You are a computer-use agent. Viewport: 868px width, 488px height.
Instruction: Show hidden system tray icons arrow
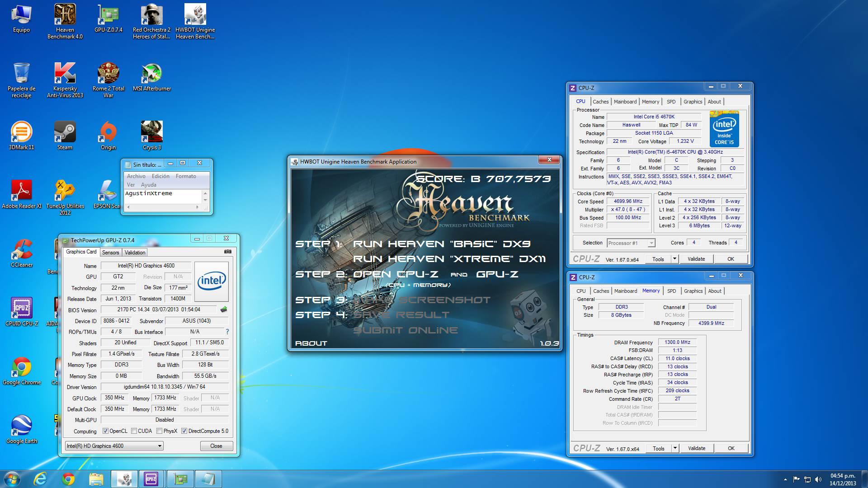(x=785, y=479)
